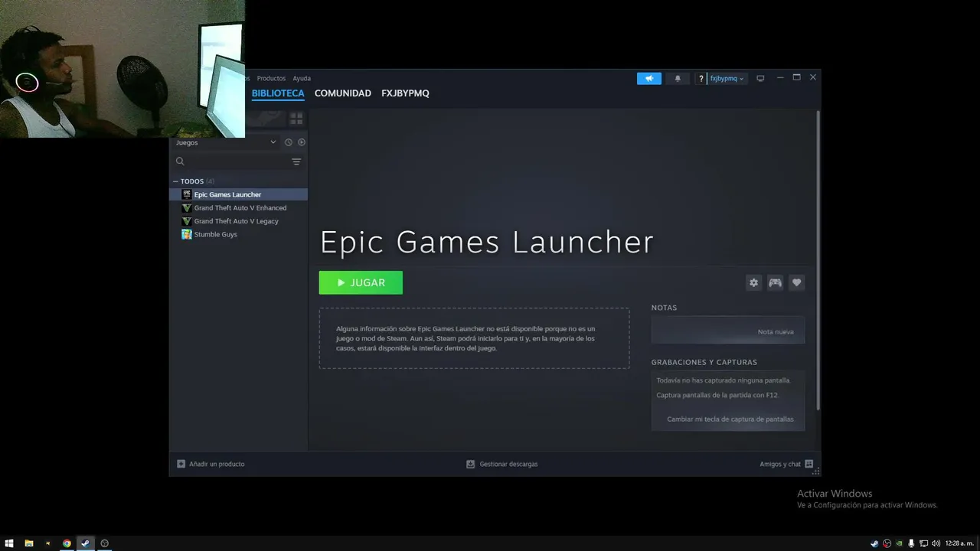Switch to Big Picture mode monitor icon
The image size is (980, 551).
(760, 78)
